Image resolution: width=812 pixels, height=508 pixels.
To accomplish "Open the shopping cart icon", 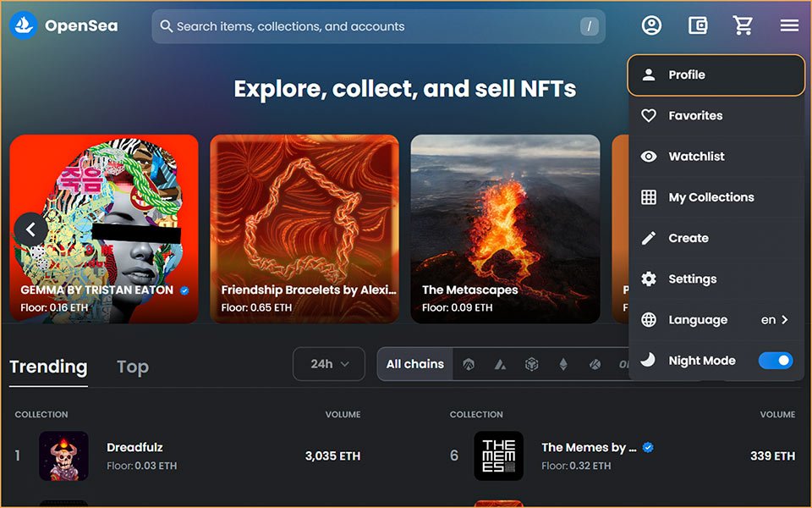I will click(743, 25).
